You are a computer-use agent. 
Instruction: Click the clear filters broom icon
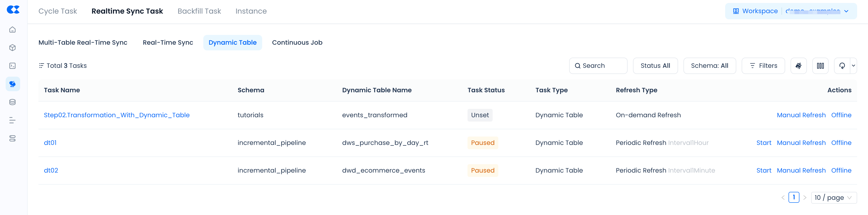[x=798, y=66]
